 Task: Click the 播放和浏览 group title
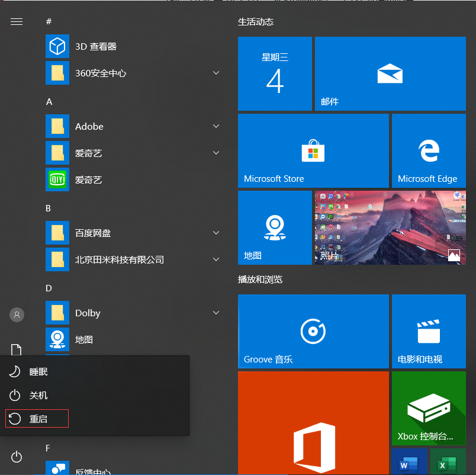260,280
